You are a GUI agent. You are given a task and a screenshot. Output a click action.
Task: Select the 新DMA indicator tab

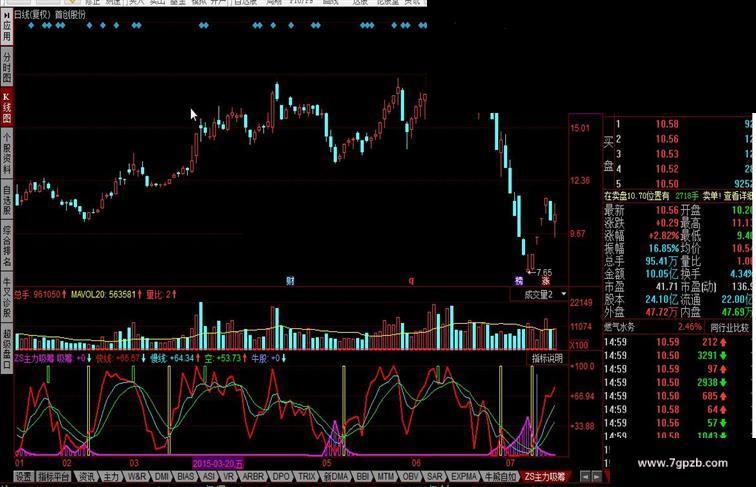pos(336,476)
